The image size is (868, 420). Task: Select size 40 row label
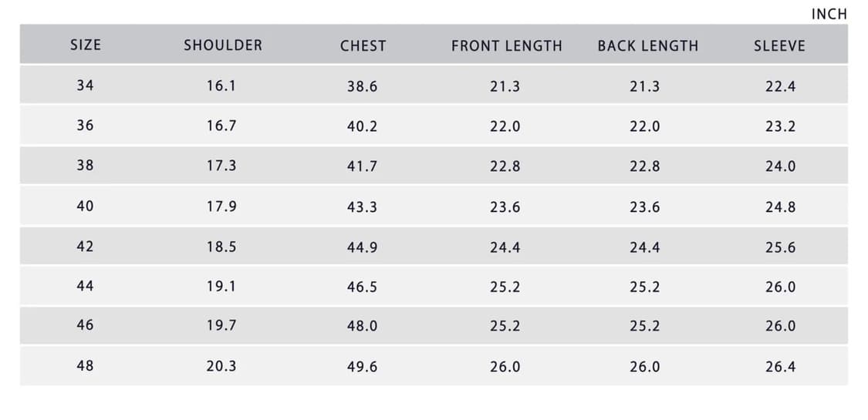[x=85, y=206]
